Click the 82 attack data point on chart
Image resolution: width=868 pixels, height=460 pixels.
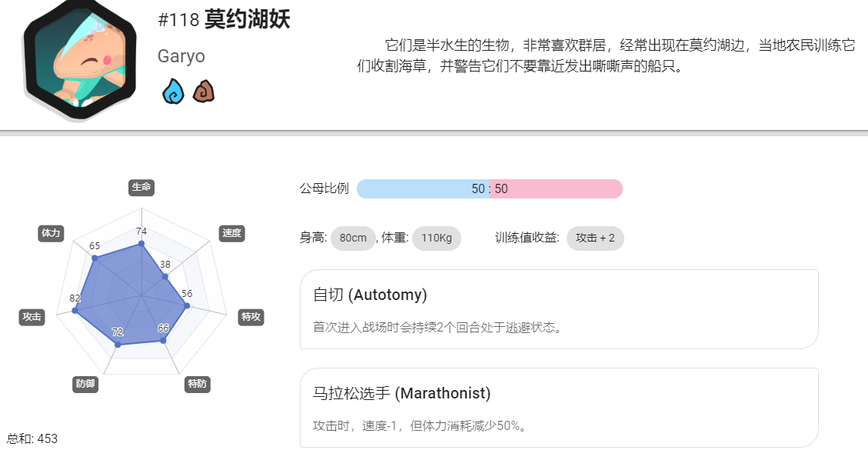point(75,311)
